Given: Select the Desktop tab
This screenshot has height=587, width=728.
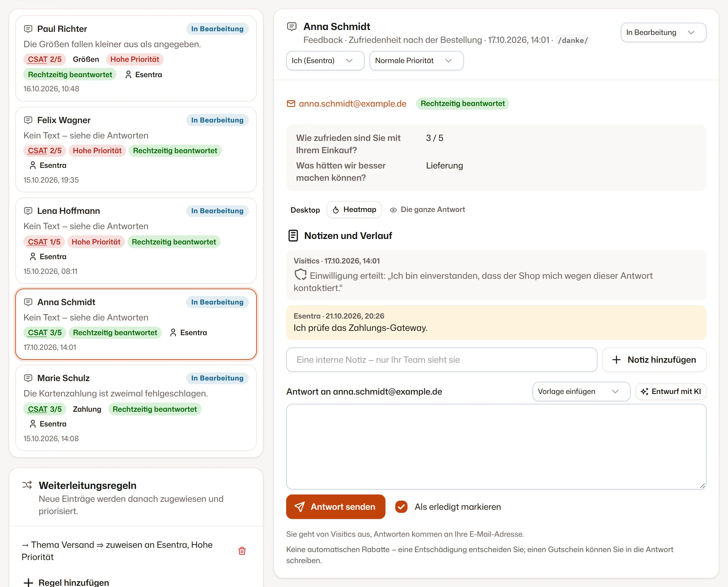Looking at the screenshot, I should click(x=305, y=210).
